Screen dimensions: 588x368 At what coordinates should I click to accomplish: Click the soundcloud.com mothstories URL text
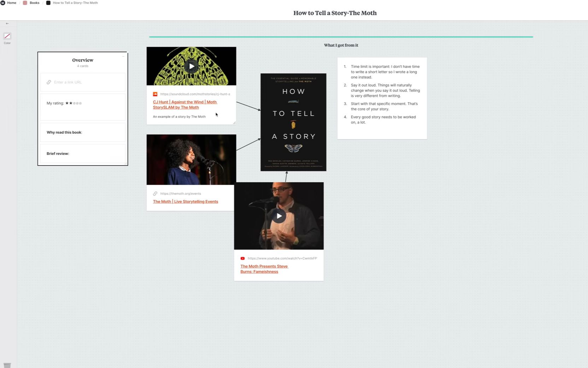tap(195, 94)
